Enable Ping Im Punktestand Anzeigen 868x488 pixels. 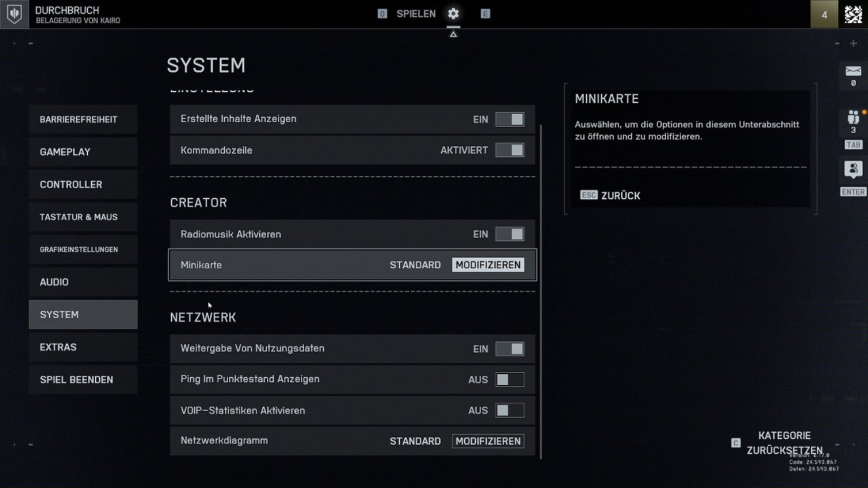tap(509, 380)
